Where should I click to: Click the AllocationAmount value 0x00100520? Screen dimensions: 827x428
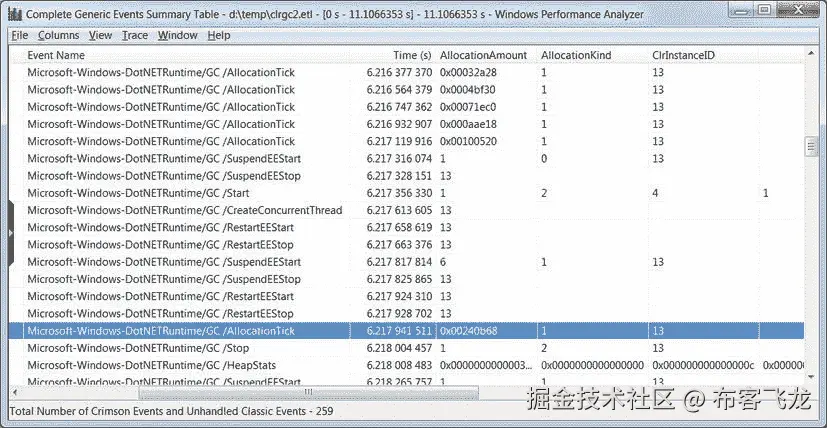pyautogui.click(x=468, y=141)
